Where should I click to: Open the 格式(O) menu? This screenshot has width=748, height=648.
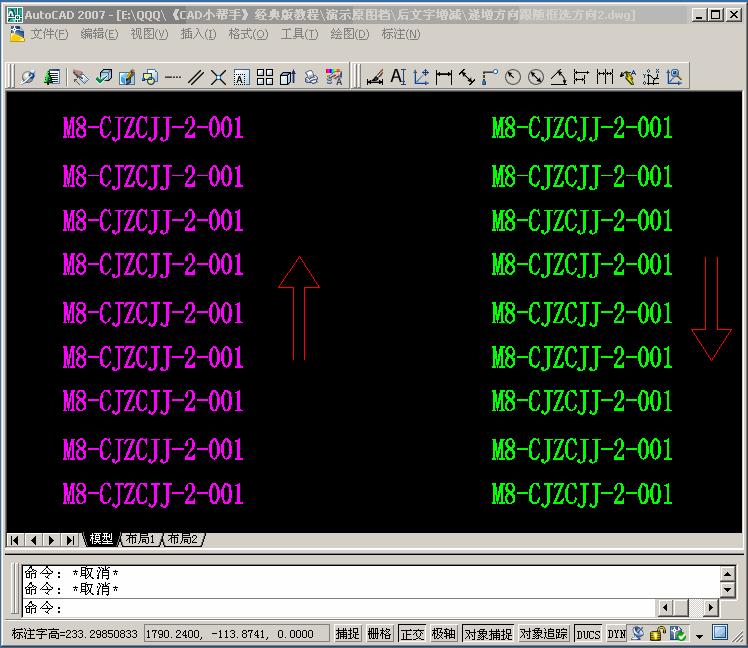(248, 34)
